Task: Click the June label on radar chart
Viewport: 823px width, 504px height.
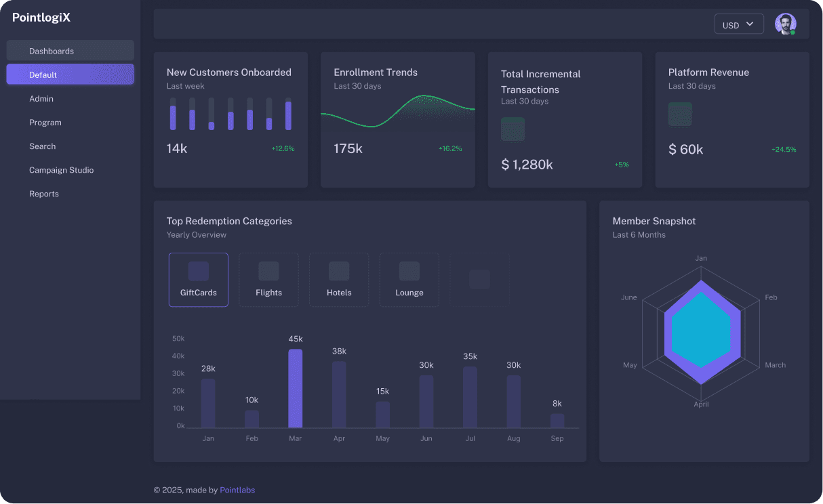Action: tap(629, 297)
